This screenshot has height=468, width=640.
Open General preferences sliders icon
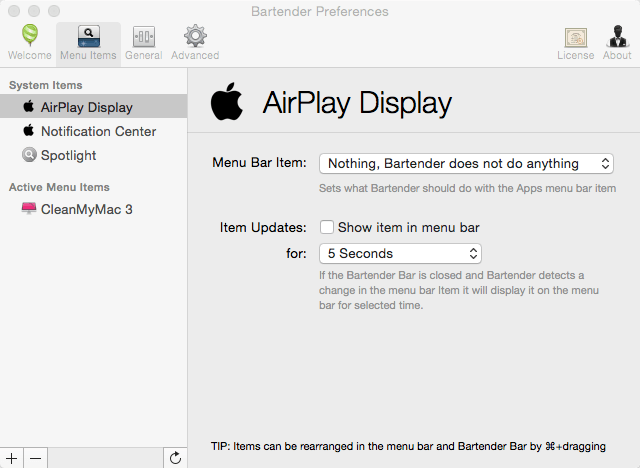143,42
